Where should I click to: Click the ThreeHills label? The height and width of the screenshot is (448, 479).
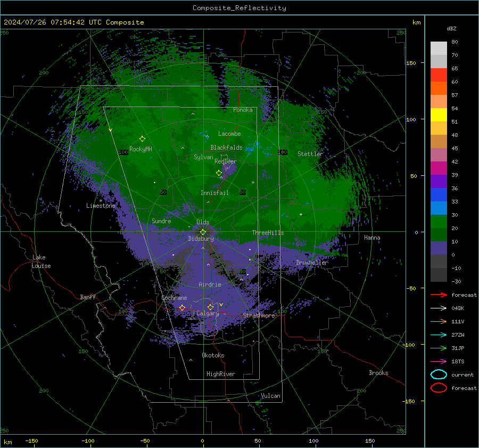pos(268,233)
